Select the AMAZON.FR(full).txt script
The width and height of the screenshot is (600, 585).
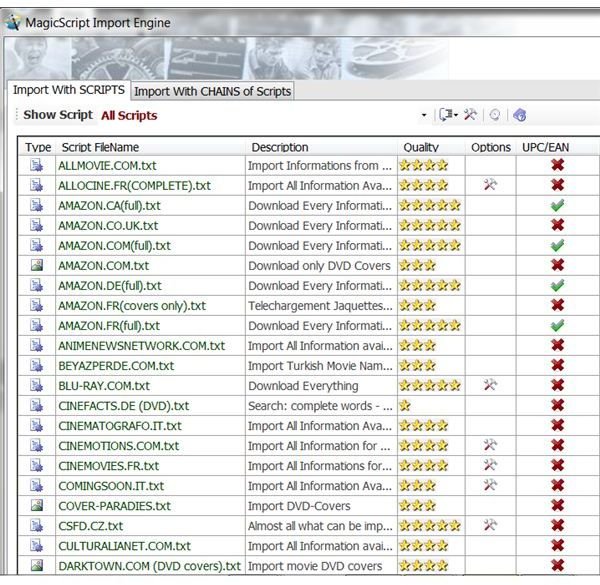[x=109, y=326]
